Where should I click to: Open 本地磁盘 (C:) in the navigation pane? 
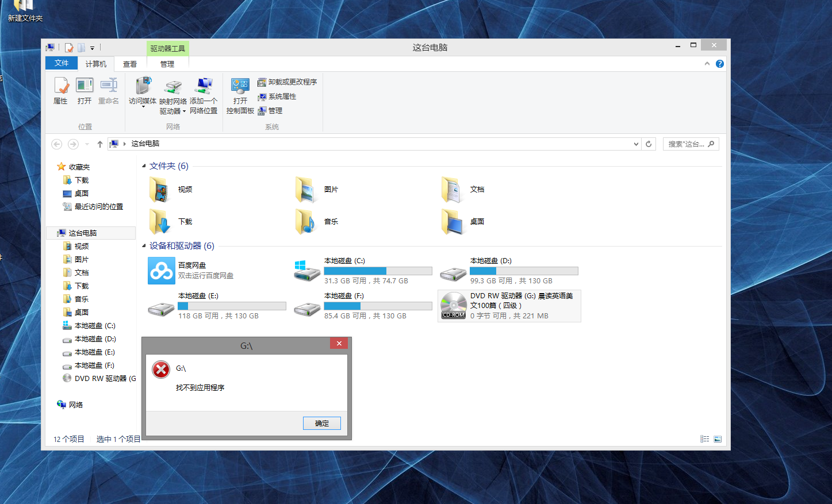(x=89, y=326)
